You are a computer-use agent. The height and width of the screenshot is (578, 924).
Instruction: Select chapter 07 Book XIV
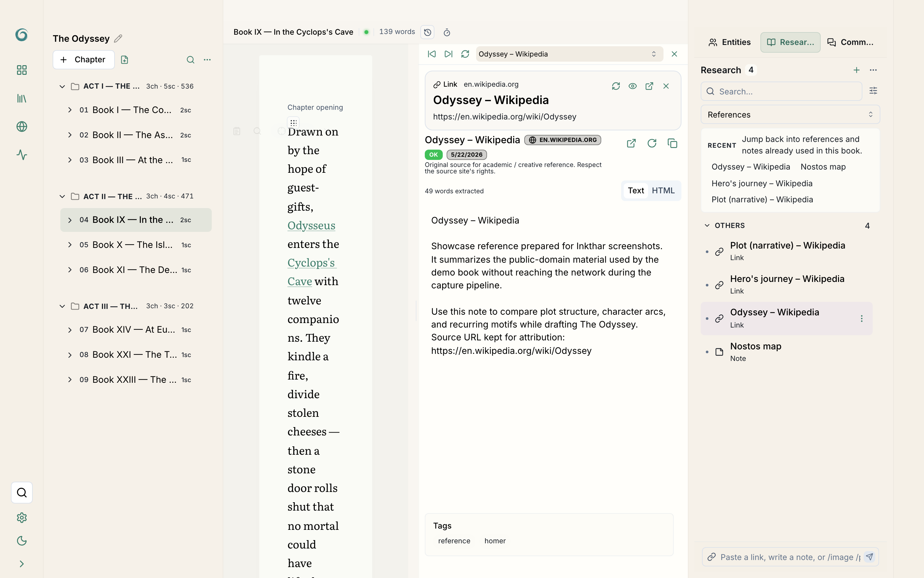coord(136,329)
